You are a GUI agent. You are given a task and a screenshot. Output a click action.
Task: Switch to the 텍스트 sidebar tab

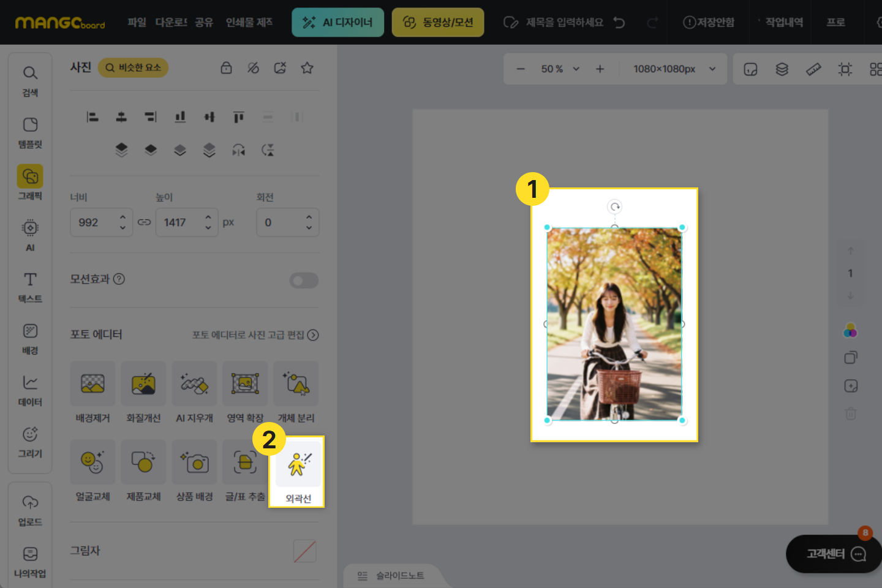pos(30,287)
